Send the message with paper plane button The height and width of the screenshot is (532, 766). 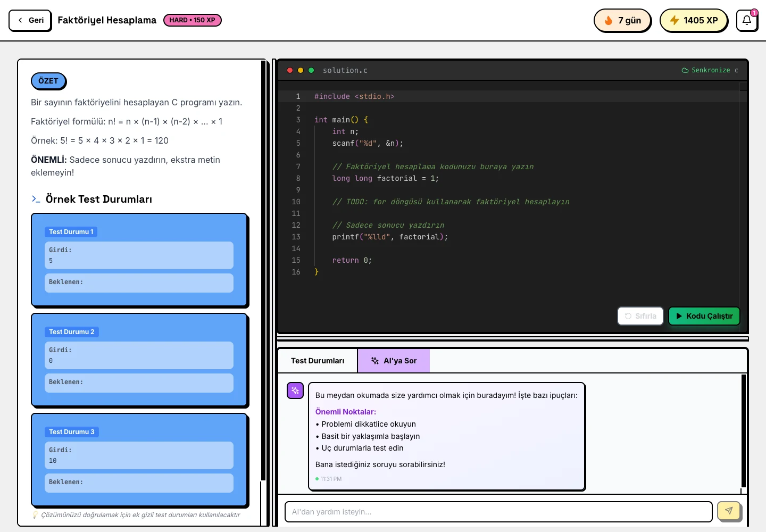[729, 511]
